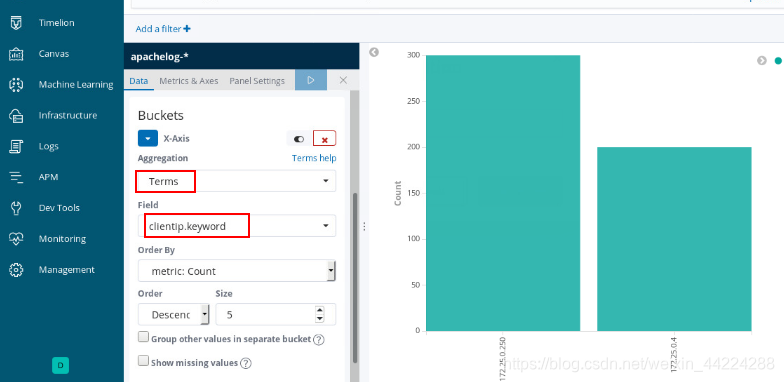Open the Monitoring heartbeat icon
This screenshot has height=382, width=784.
coord(16,239)
